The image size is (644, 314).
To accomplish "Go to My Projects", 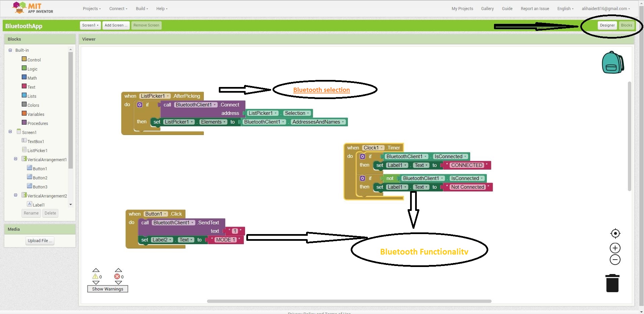I will click(462, 9).
